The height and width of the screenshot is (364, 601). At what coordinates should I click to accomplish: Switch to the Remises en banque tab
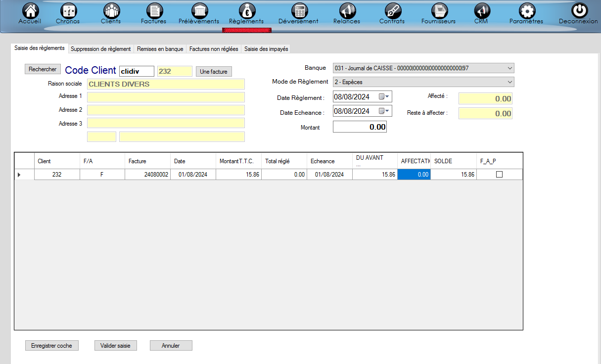tap(160, 48)
